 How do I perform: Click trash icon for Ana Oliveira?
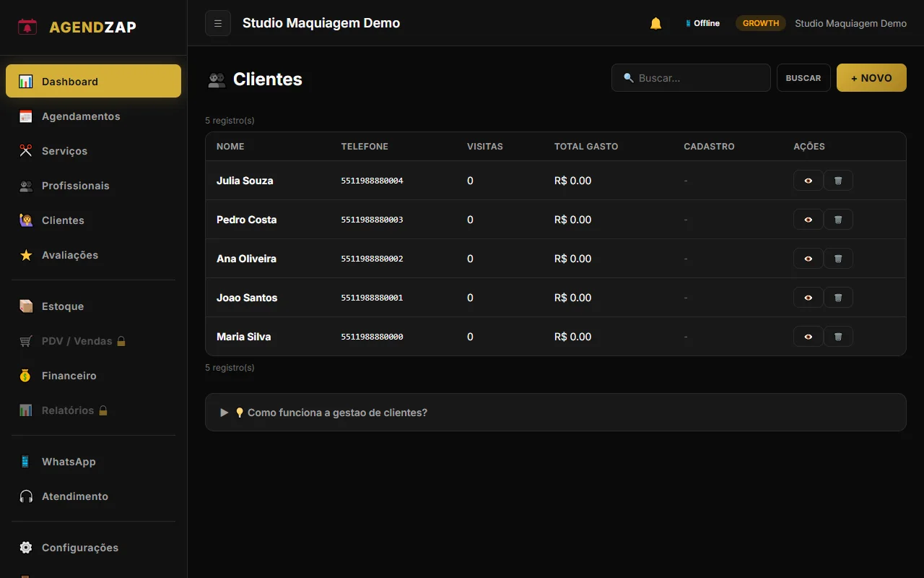pos(838,259)
